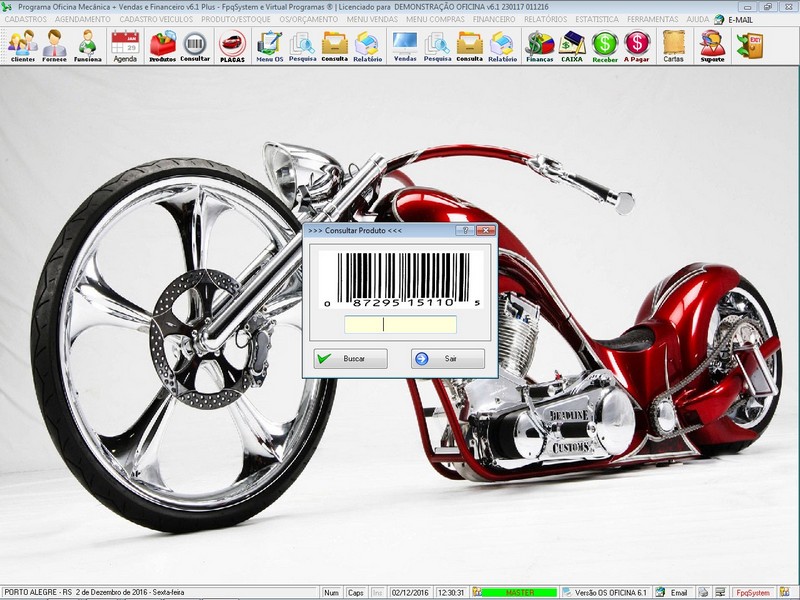Open the CAIXA cash register icon
The height and width of the screenshot is (600, 800).
click(572, 46)
